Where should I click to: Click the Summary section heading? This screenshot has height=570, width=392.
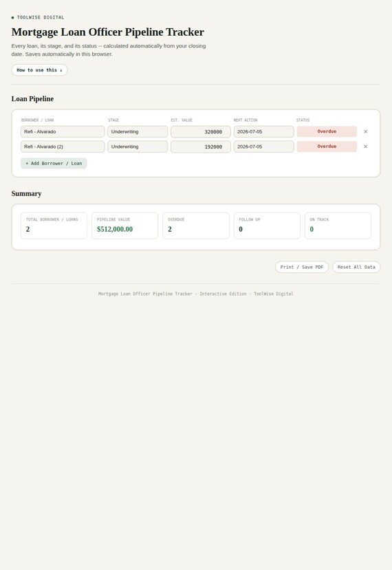coord(26,194)
